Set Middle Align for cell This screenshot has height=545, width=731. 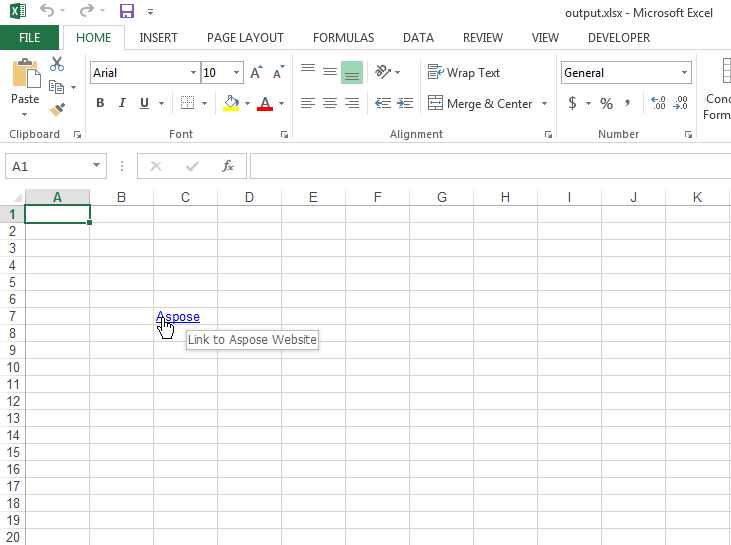click(x=330, y=72)
